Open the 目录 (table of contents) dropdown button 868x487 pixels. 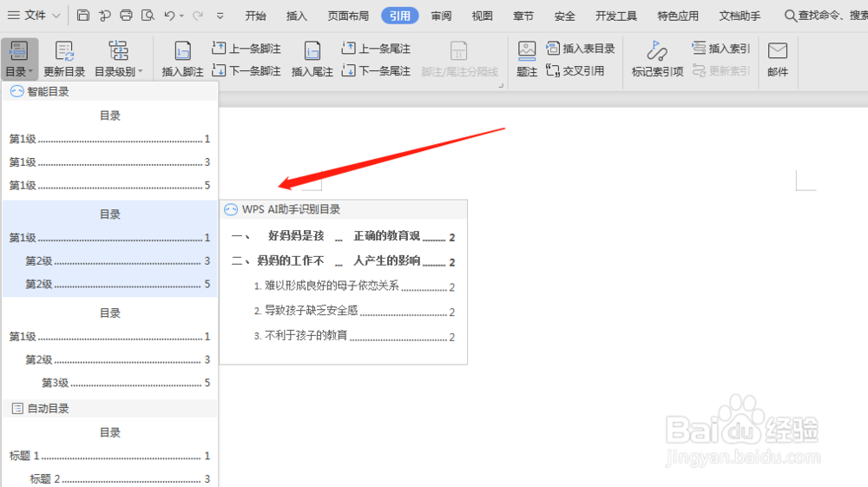coord(19,59)
